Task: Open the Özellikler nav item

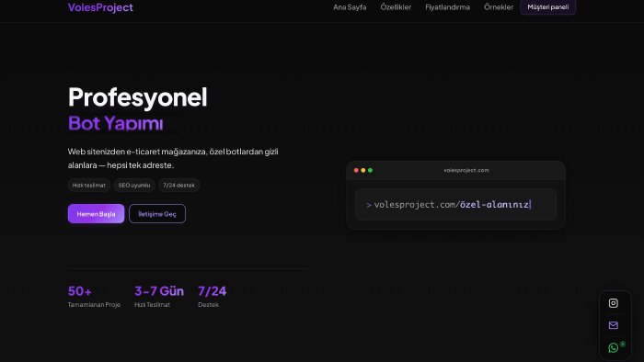Action: [396, 7]
